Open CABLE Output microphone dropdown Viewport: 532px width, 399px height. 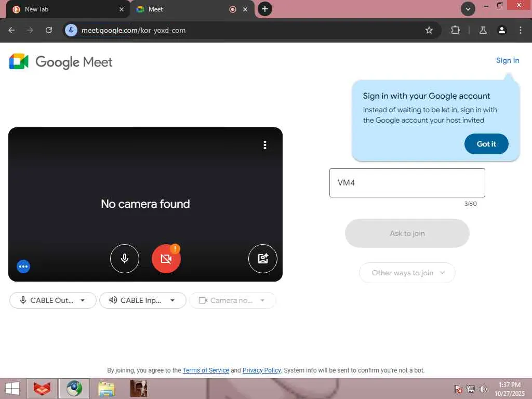pos(53,300)
